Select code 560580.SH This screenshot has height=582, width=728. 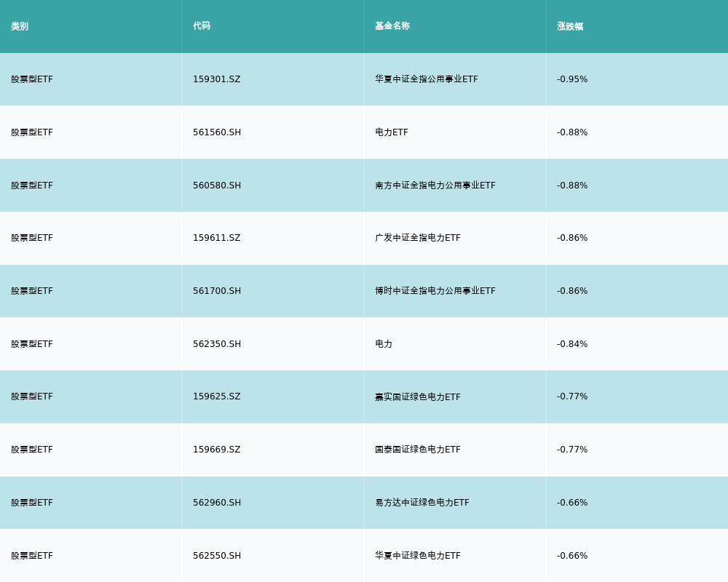pos(217,186)
